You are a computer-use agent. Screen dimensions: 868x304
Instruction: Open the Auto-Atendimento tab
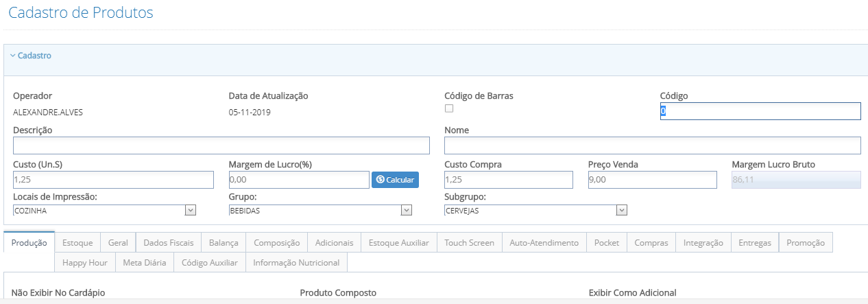point(544,243)
